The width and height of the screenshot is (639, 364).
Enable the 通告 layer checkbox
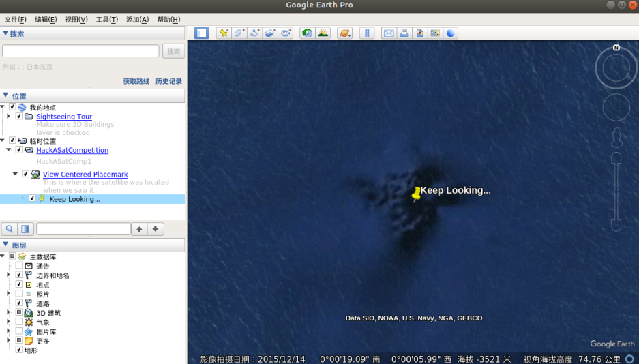[18, 265]
